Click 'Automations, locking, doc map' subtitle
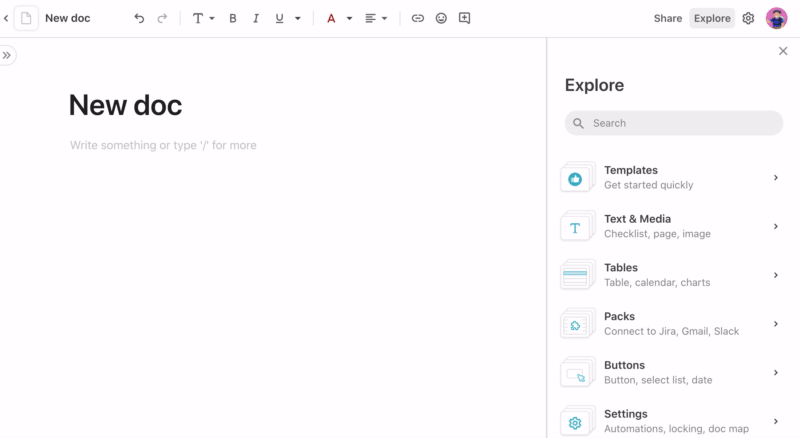Image resolution: width=800 pixels, height=438 pixels. coord(677,429)
